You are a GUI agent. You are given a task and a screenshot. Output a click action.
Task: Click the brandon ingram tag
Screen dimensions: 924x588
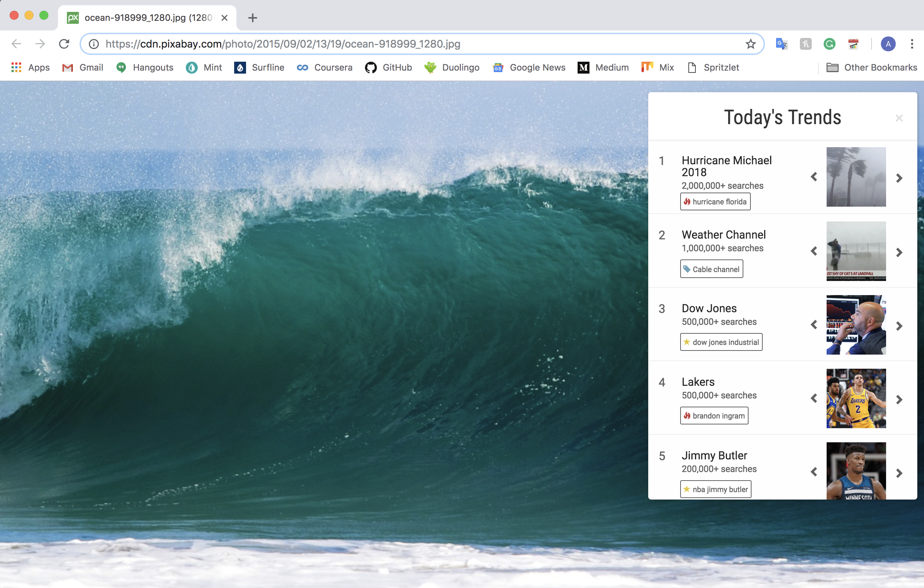point(714,416)
